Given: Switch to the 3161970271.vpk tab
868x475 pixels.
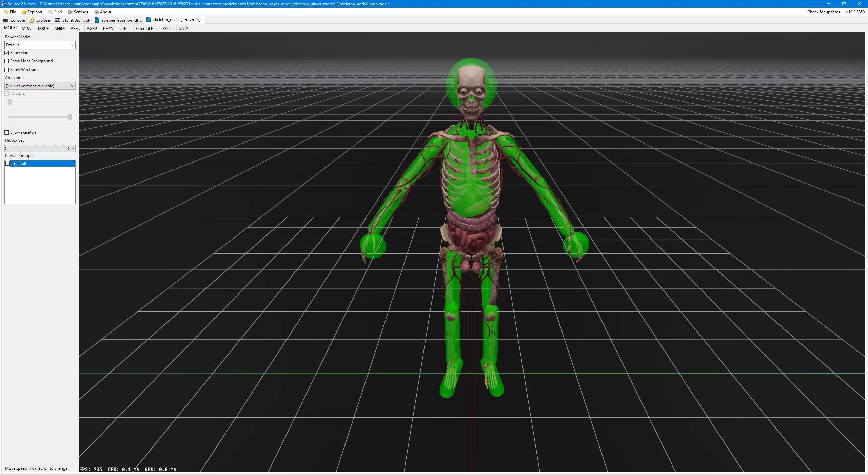Looking at the screenshot, I should 73,20.
